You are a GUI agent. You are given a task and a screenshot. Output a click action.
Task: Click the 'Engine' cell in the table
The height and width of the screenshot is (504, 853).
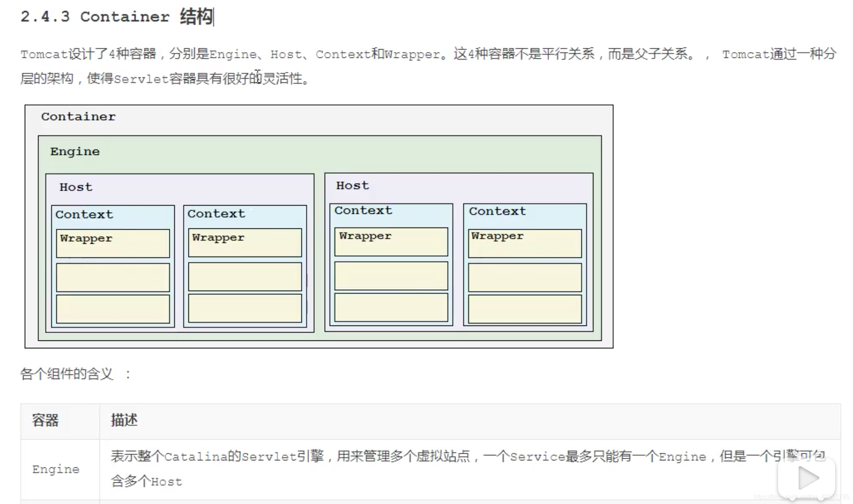pyautogui.click(x=60, y=469)
